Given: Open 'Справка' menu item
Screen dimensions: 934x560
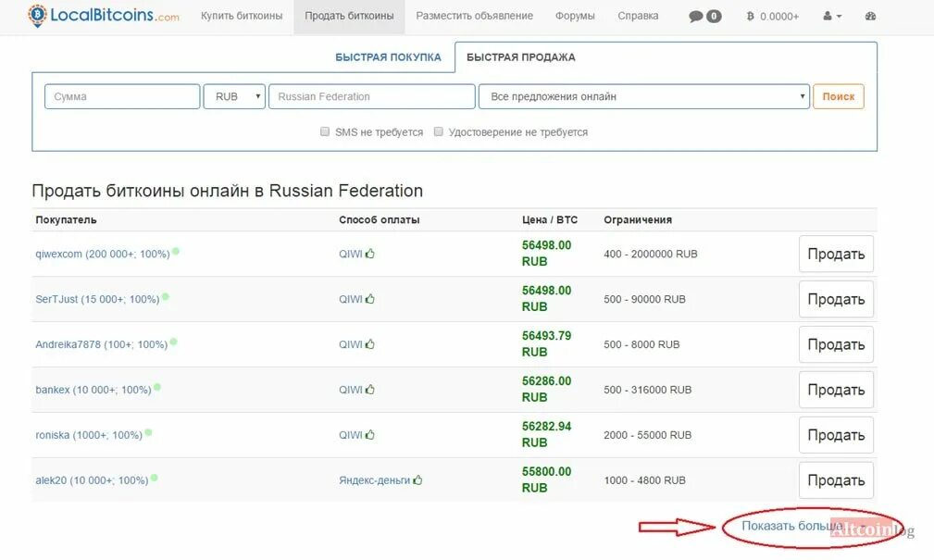Looking at the screenshot, I should point(638,16).
